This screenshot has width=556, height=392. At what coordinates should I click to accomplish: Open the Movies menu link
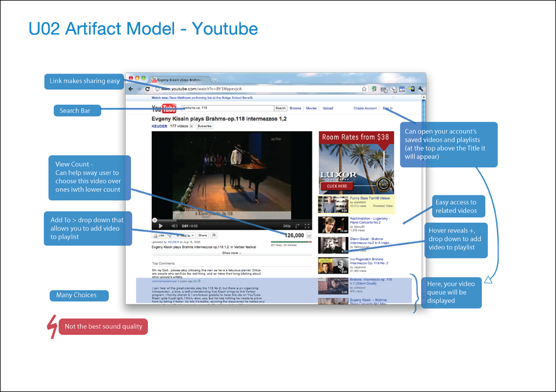pos(311,108)
